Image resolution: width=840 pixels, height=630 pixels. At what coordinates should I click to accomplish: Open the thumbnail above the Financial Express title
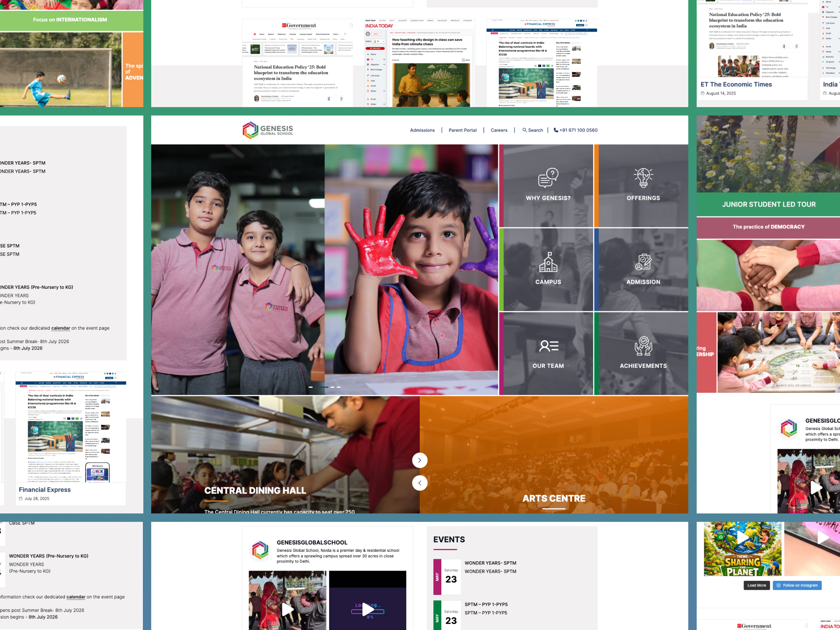coord(71,427)
